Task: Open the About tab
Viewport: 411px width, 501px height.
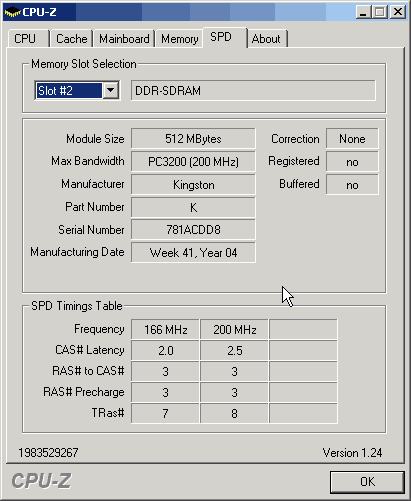Action: click(266, 39)
